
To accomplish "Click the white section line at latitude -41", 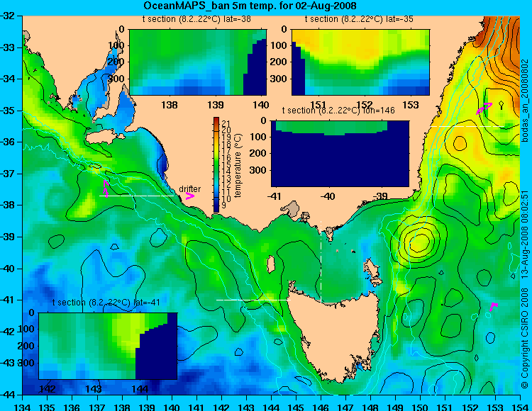I will [x=253, y=300].
